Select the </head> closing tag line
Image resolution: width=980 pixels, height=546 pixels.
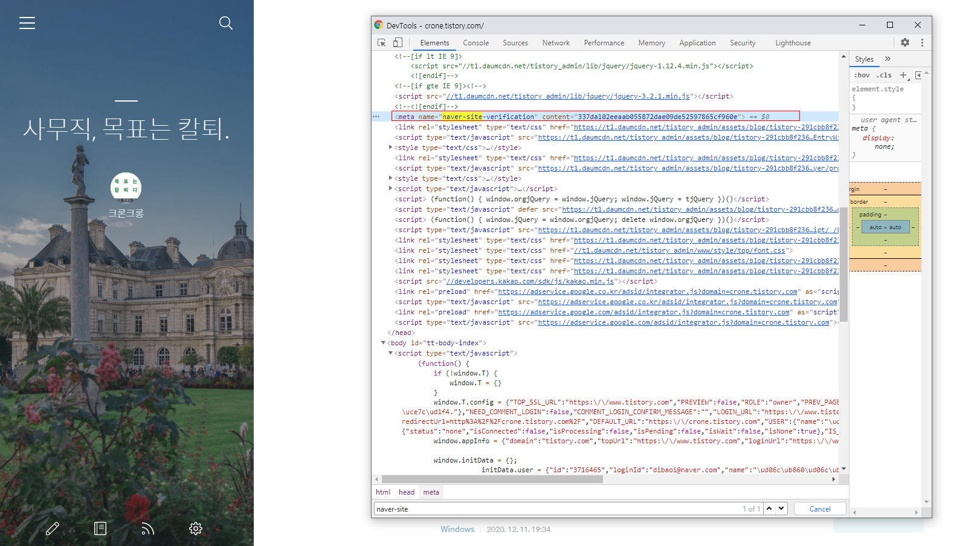[x=401, y=333]
